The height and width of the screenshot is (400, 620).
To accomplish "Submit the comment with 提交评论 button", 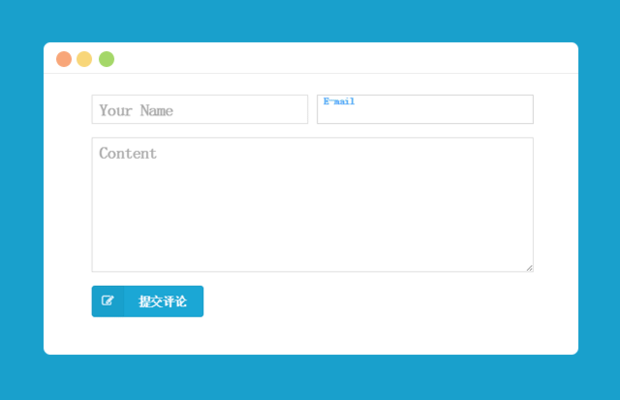I will 147,302.
